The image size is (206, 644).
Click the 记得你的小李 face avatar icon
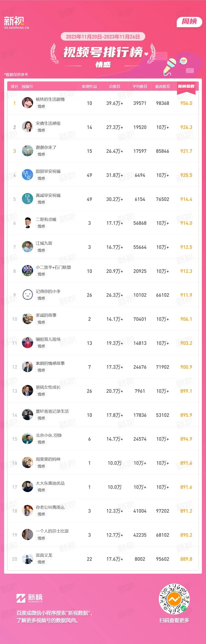(28, 295)
